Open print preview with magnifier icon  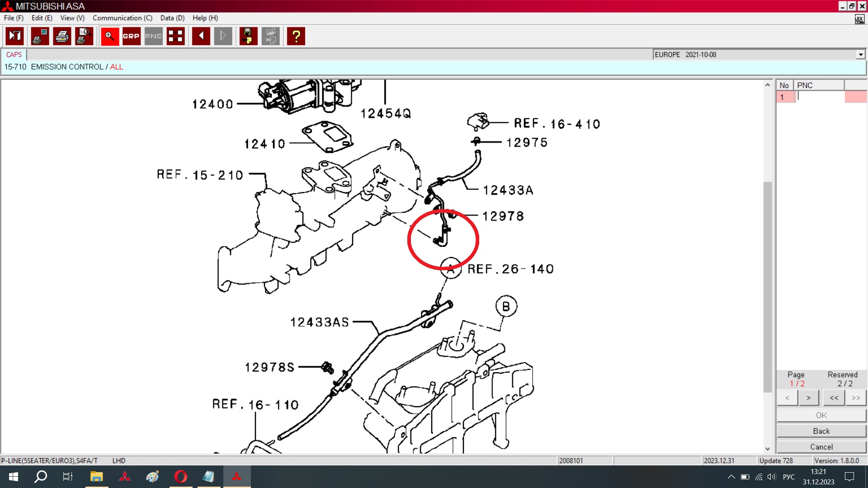coord(84,36)
